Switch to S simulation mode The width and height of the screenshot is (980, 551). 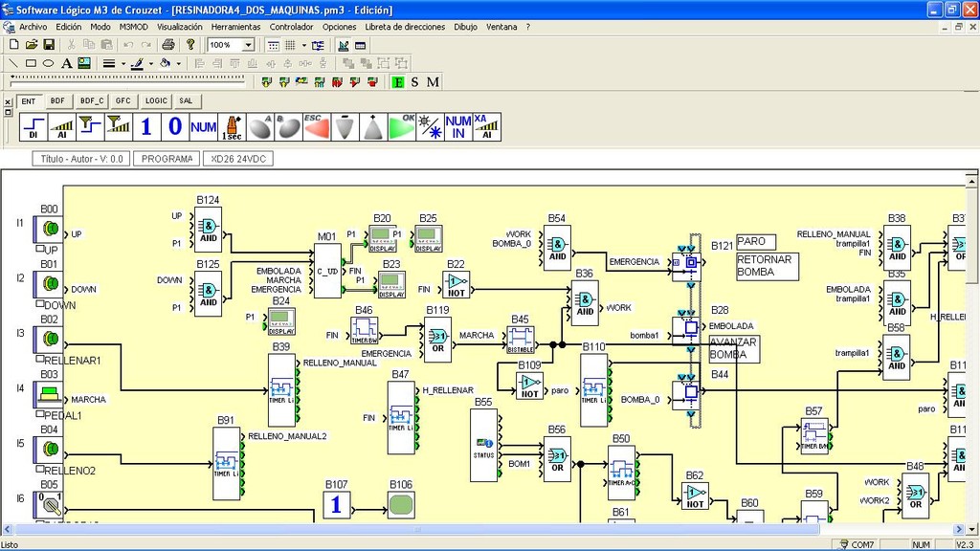click(414, 82)
